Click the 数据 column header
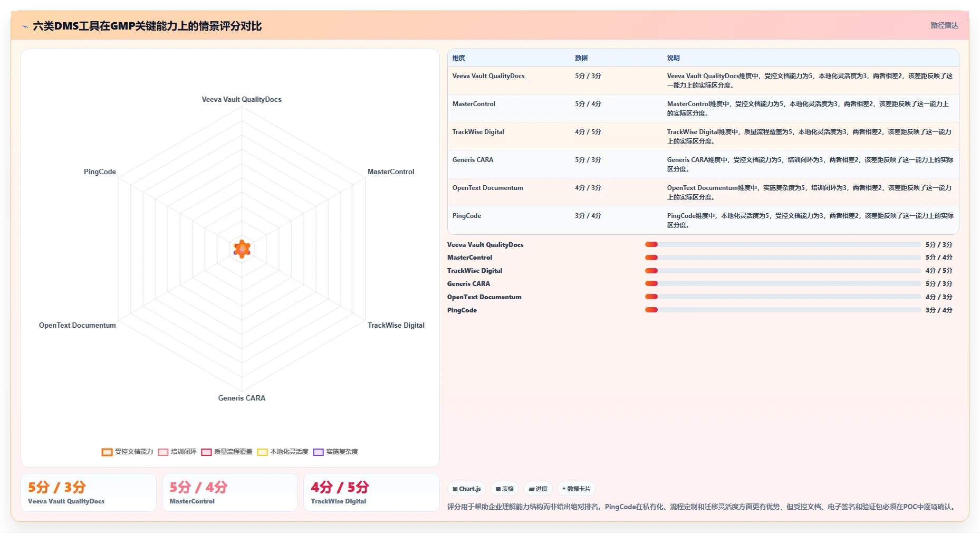Viewport: 980px width, 533px height. point(581,58)
